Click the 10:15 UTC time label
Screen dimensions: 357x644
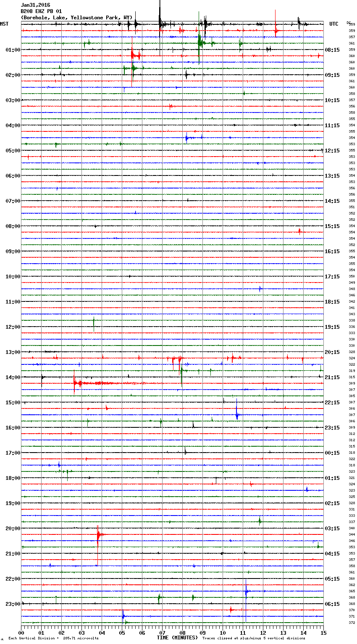(x=332, y=100)
